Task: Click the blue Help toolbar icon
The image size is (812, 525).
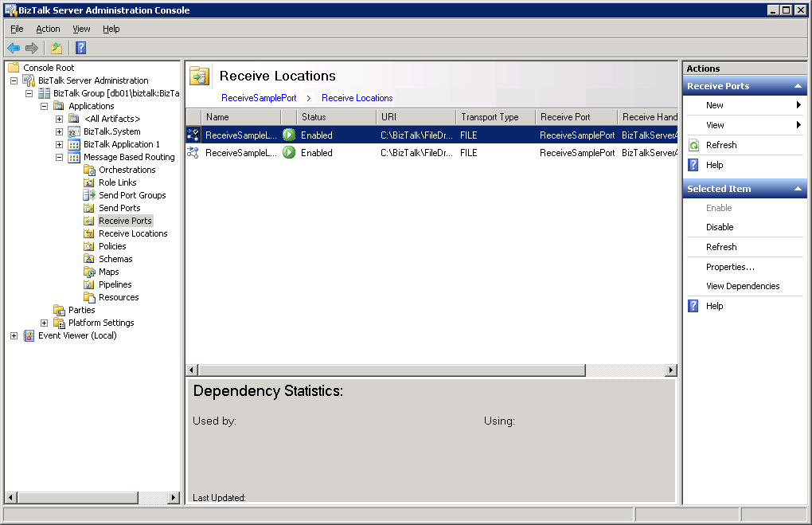Action: 80,49
